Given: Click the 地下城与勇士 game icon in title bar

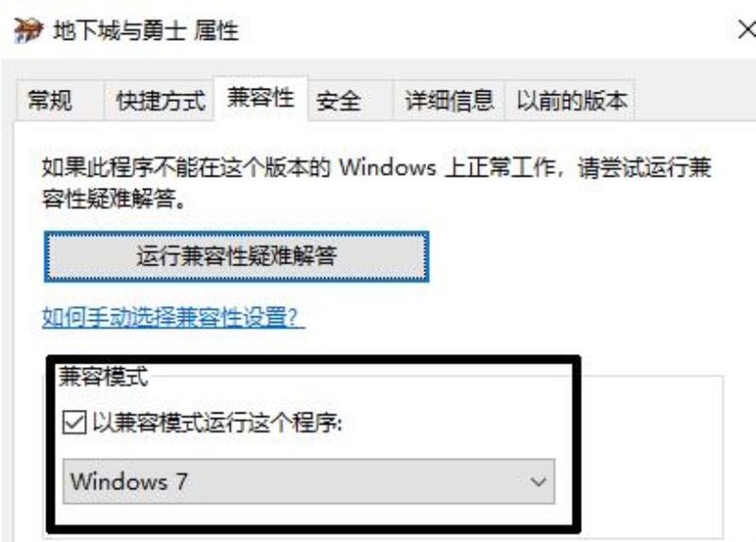Looking at the screenshot, I should pyautogui.click(x=28, y=30).
